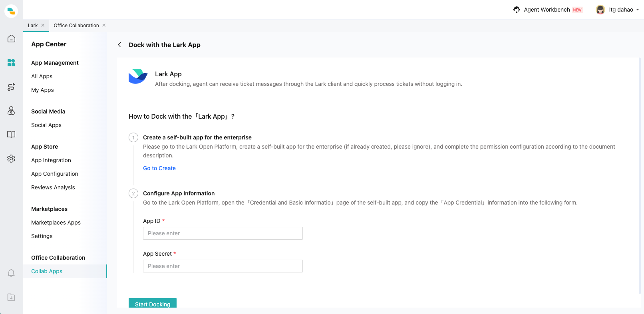Viewport: 644px width, 314px height.
Task: Select All Apps in App Management
Action: (42, 76)
